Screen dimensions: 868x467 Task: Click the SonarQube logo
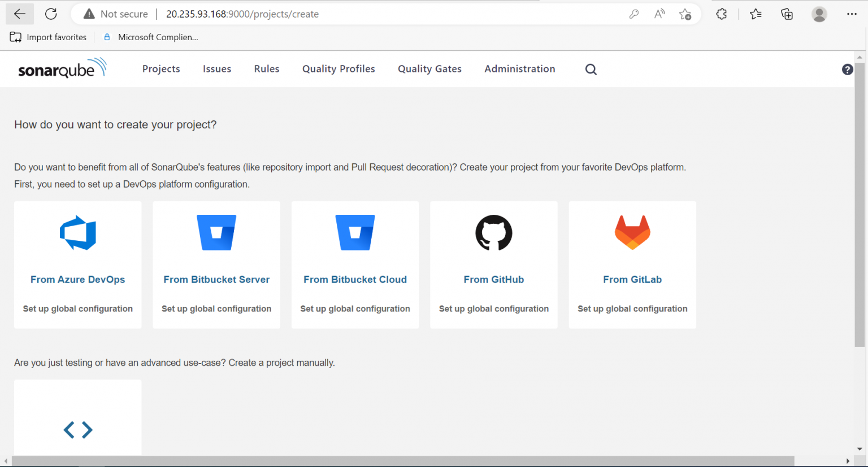click(x=62, y=67)
